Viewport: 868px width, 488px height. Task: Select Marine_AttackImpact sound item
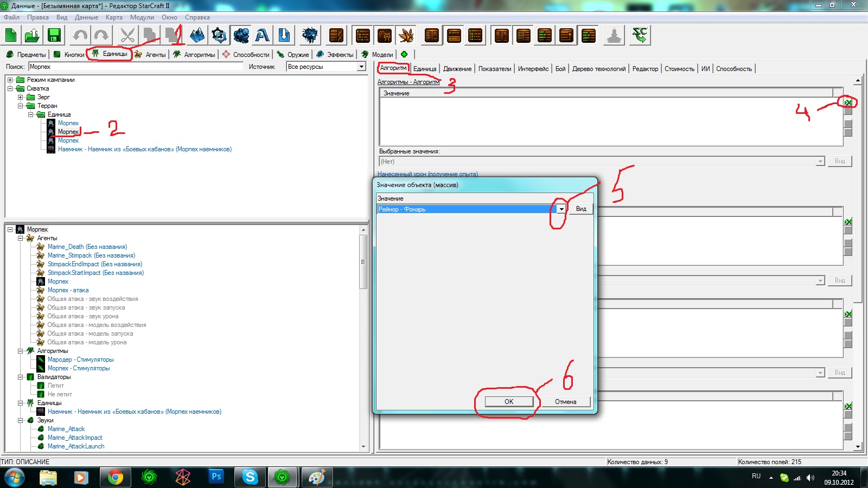coord(75,438)
